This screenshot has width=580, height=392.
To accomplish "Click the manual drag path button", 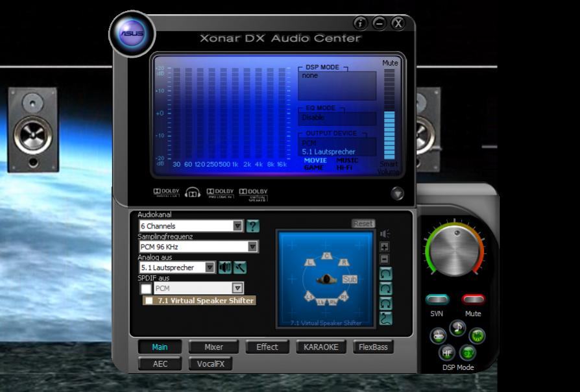I will [386, 319].
